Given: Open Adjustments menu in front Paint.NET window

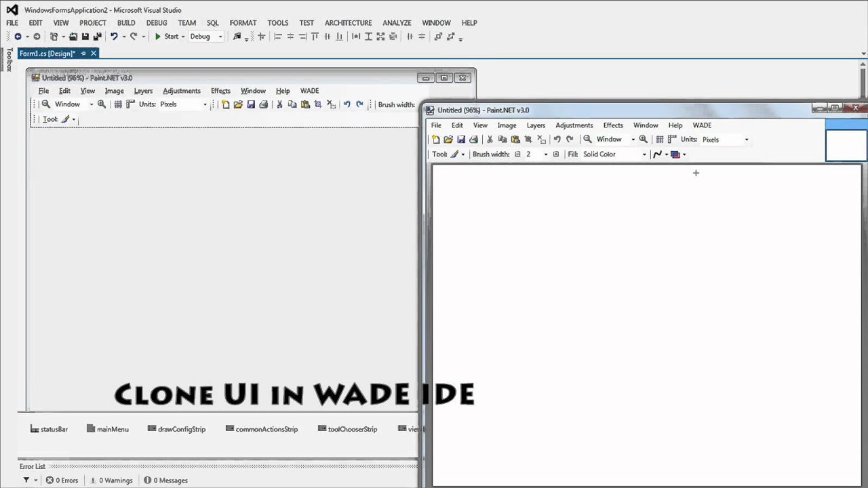Looking at the screenshot, I should point(574,125).
